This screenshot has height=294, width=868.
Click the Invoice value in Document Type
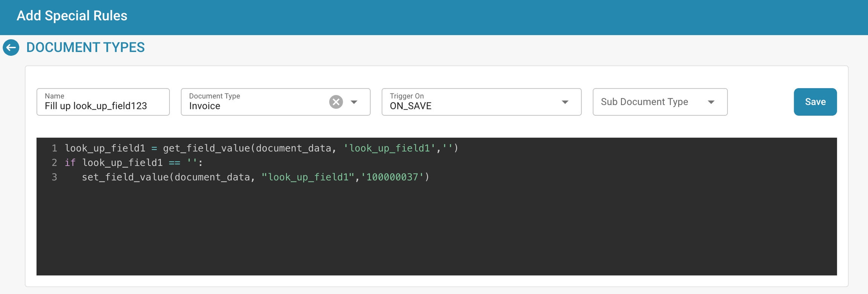tap(205, 106)
